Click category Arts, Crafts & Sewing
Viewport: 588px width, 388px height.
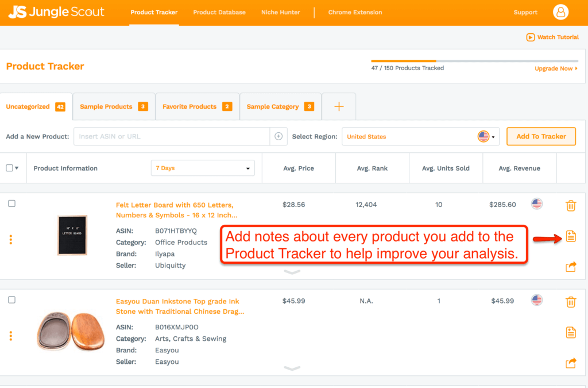[x=191, y=339]
